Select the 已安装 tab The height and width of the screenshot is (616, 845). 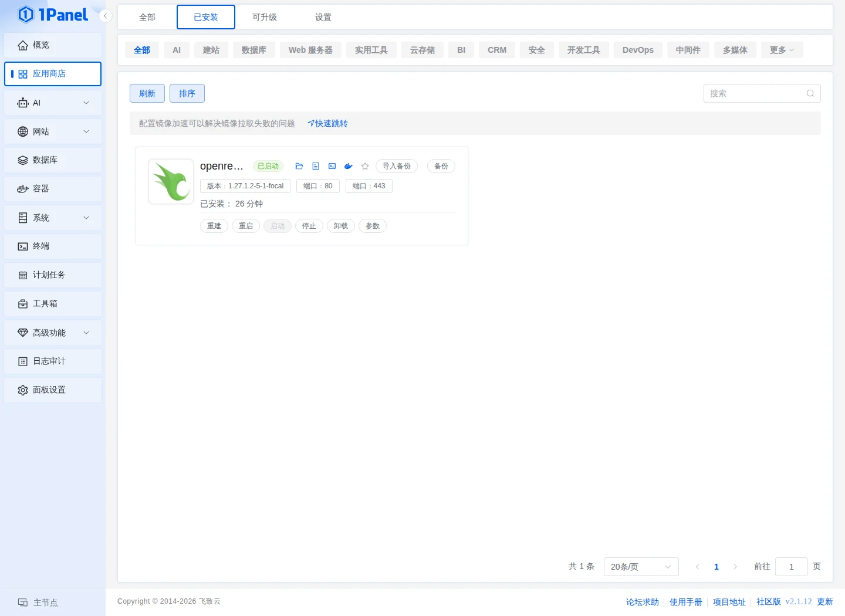206,17
